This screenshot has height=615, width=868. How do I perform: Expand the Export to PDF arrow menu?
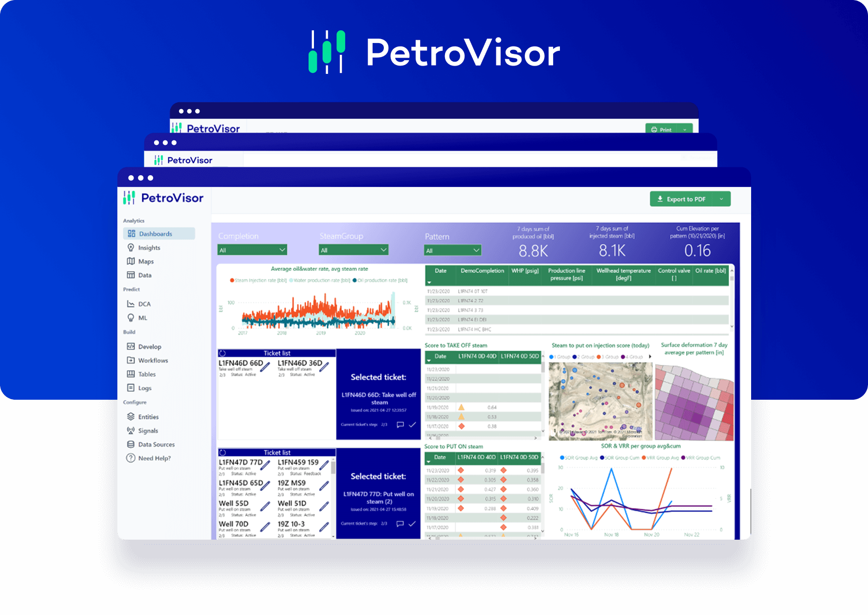[x=721, y=199]
